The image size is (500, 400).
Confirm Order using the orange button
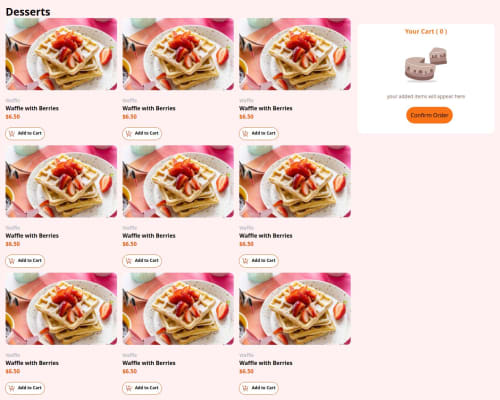click(429, 115)
